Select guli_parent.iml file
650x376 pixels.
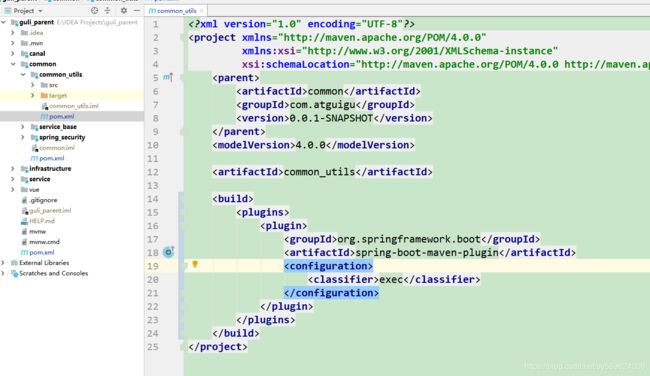[x=50, y=210]
